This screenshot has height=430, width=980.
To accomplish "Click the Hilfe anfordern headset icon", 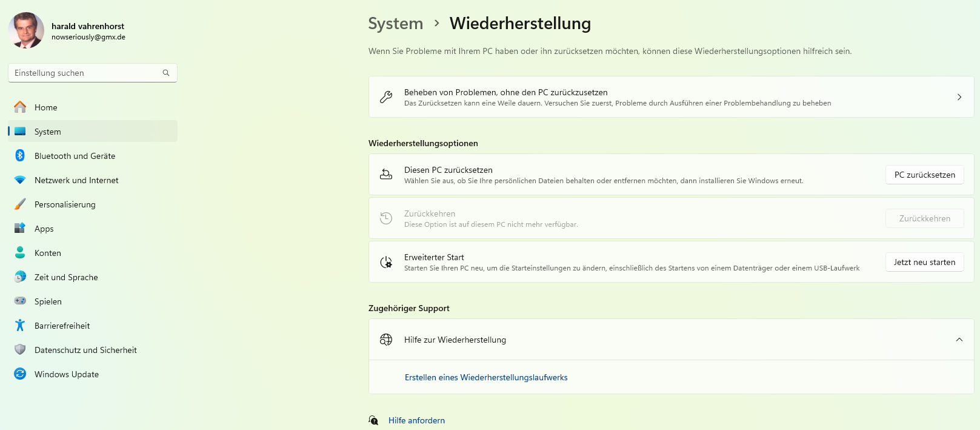I will click(374, 420).
